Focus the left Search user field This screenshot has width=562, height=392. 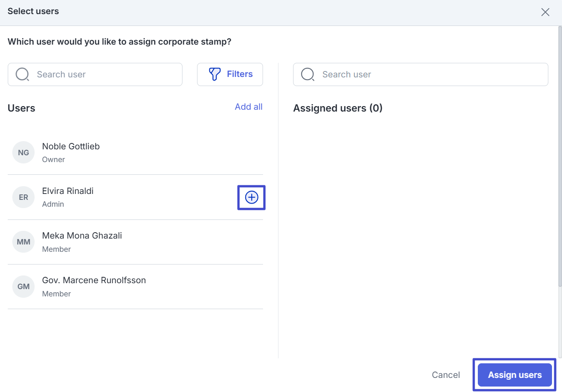point(105,74)
